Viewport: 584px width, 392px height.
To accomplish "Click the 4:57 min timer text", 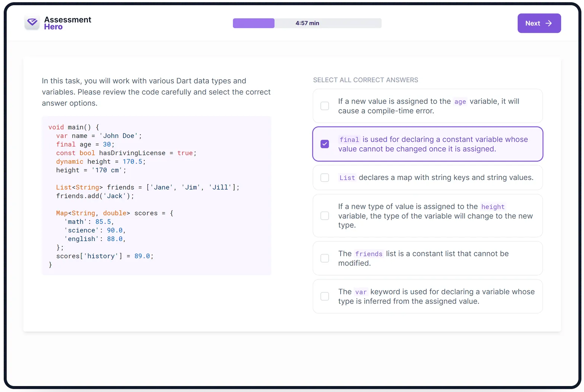I will (x=307, y=23).
